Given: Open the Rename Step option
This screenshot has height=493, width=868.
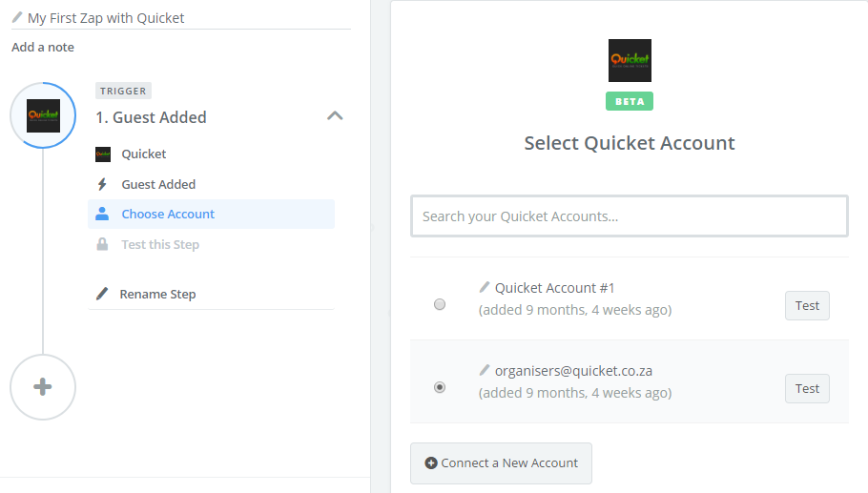Looking at the screenshot, I should click(x=157, y=294).
